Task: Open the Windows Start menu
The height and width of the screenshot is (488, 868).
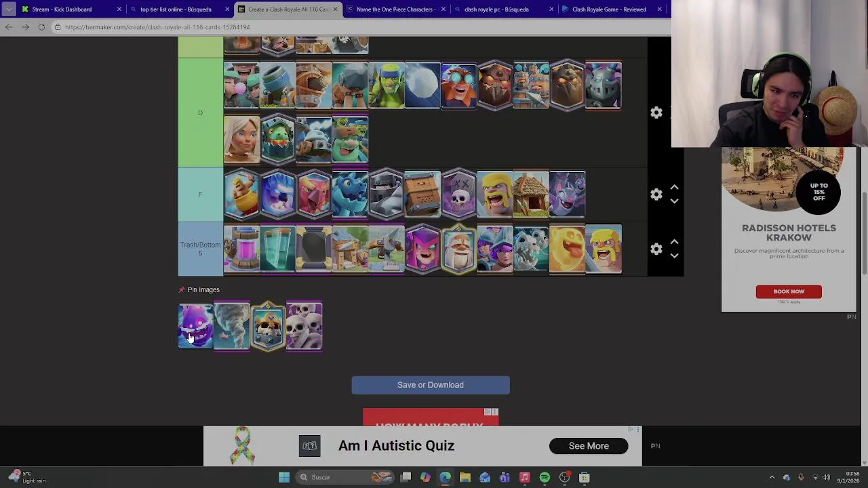Action: (x=284, y=477)
